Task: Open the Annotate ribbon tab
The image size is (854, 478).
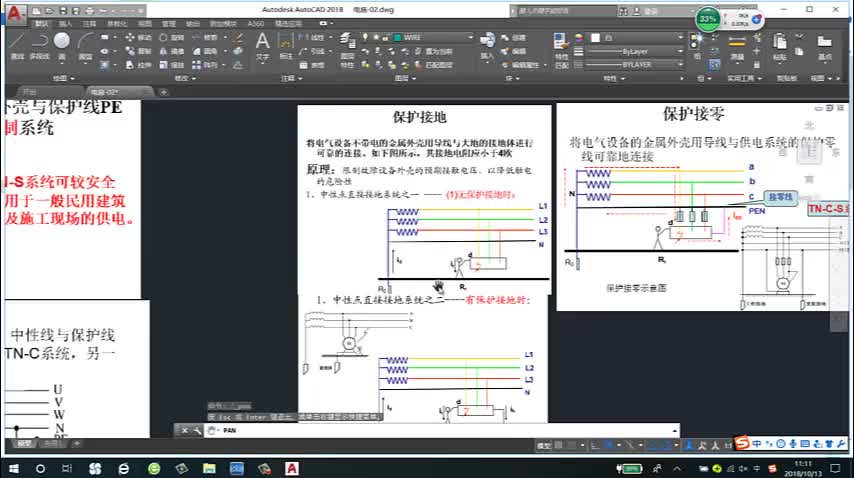Action: 89,24
